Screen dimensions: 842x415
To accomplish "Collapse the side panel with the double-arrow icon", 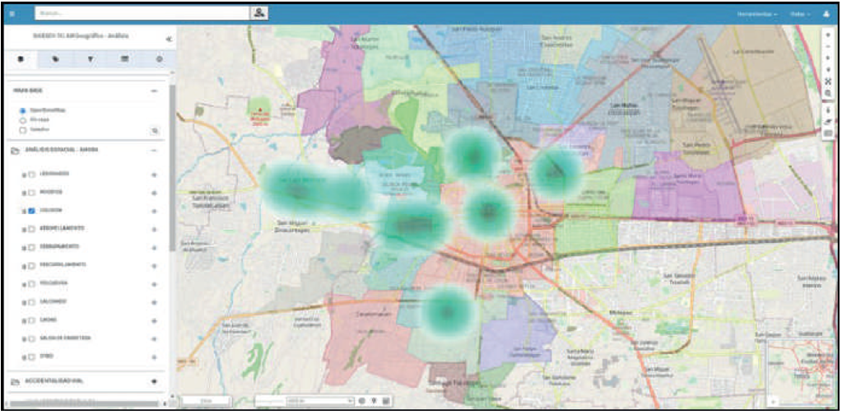I will [x=168, y=38].
